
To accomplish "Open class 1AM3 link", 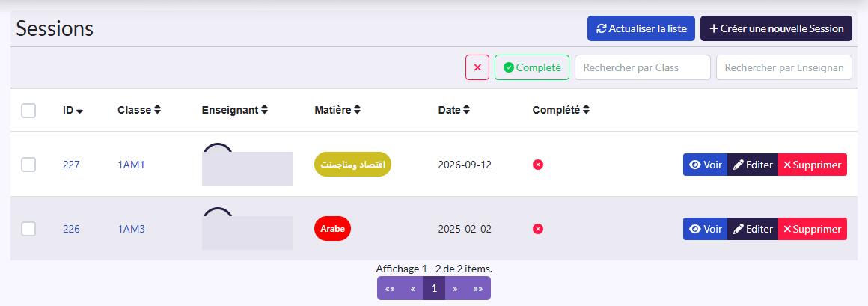I will 131,228.
